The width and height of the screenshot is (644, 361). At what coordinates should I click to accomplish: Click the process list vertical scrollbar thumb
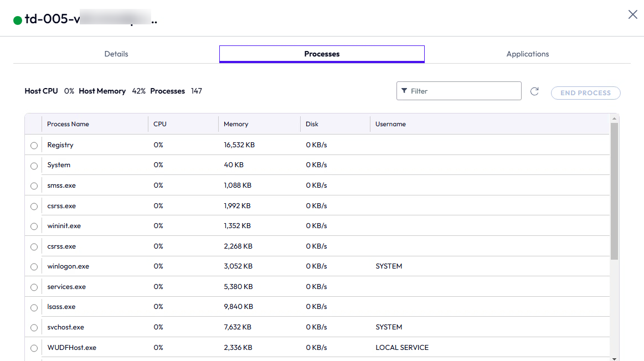[x=614, y=191]
